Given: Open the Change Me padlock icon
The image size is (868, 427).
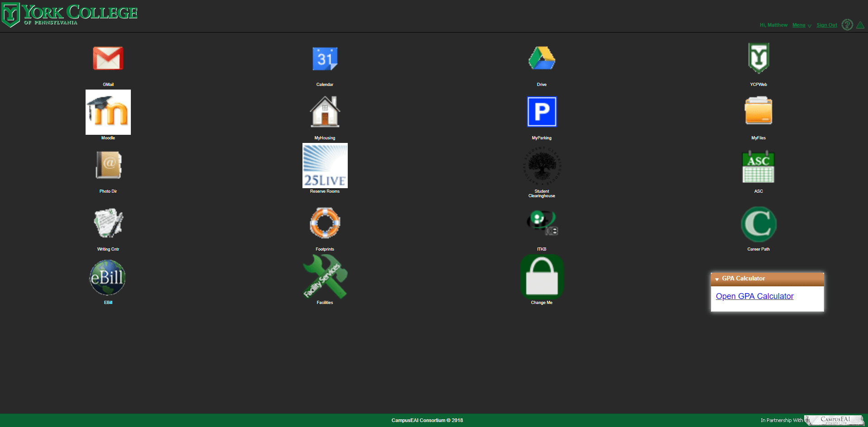Looking at the screenshot, I should pos(542,276).
